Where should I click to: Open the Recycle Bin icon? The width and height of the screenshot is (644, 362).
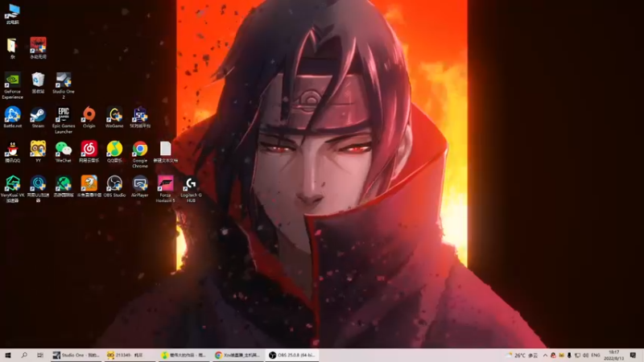click(38, 83)
